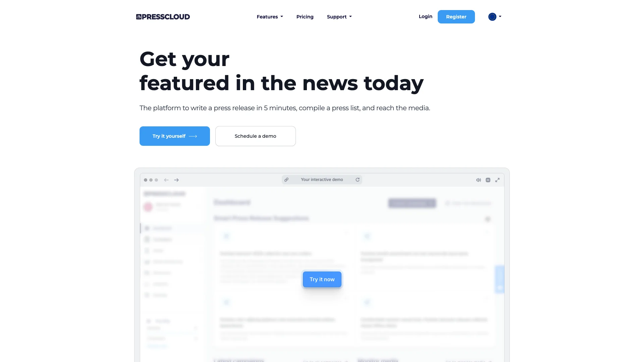Viewport: 644px width, 362px height.
Task: Click the browser forward arrow icon
Action: pos(176,180)
